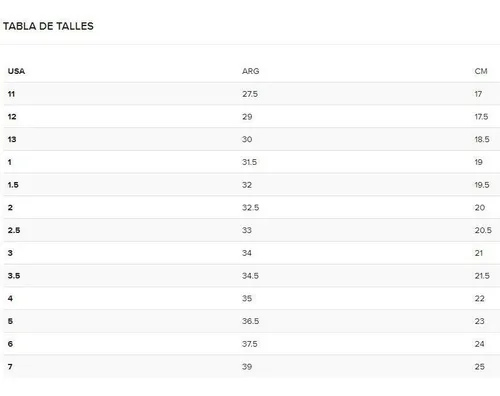Viewport: 500px width, 396px height.
Task: Select the ARG column header
Action: 251,71
